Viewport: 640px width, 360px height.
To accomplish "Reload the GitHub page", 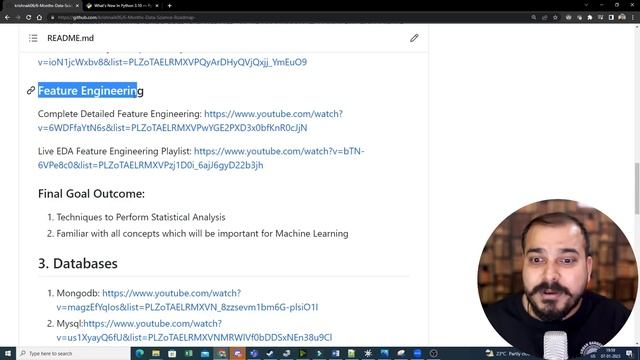I will pos(29,18).
